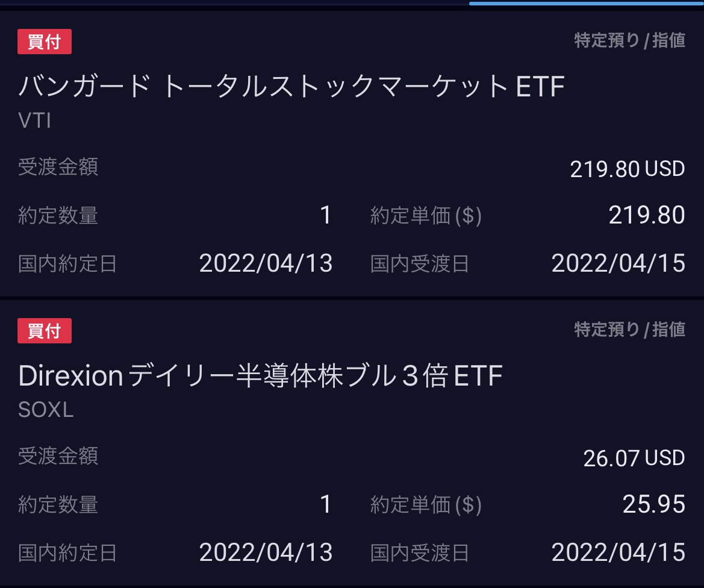Image resolution: width=704 pixels, height=588 pixels.
Task: Click the 国内約定日 date 2022/04/13 for VTI
Action: pyautogui.click(x=267, y=263)
